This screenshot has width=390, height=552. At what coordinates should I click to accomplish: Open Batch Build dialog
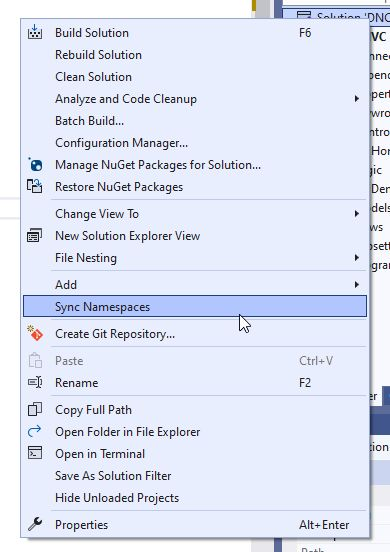195,121
